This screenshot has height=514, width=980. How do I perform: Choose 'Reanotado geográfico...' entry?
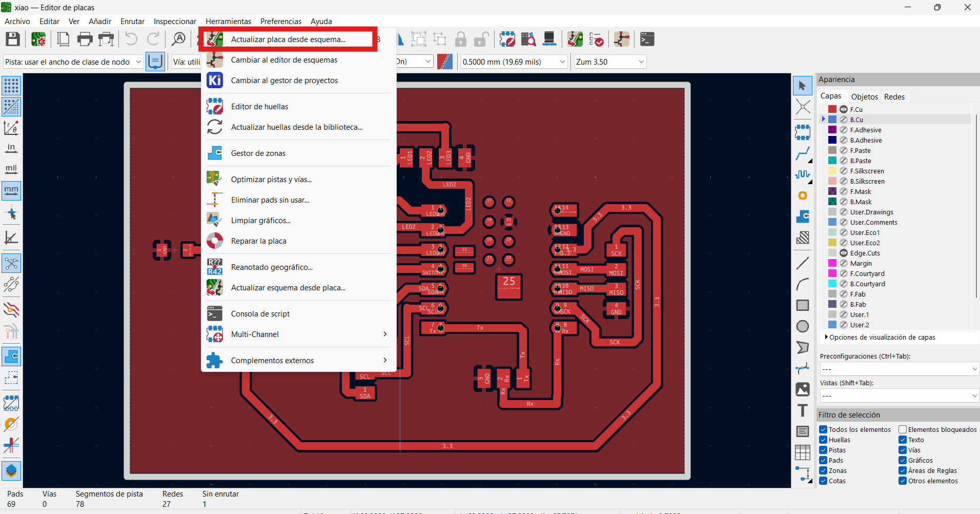tap(298, 267)
